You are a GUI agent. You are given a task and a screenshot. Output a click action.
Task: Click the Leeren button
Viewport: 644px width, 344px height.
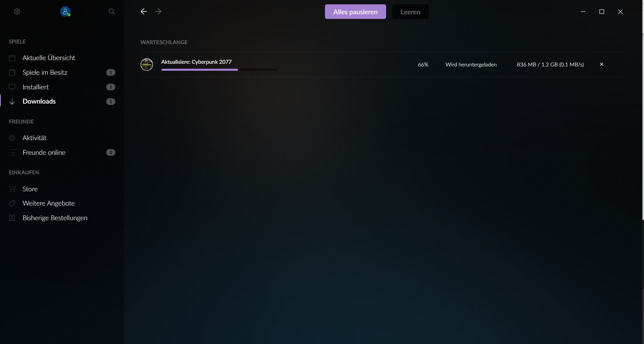[x=410, y=12]
